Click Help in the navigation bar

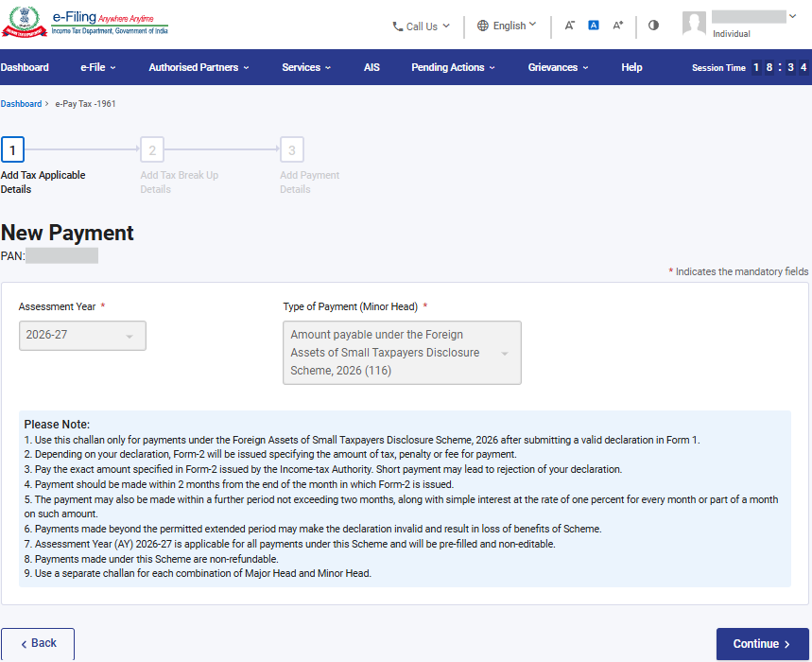click(631, 67)
